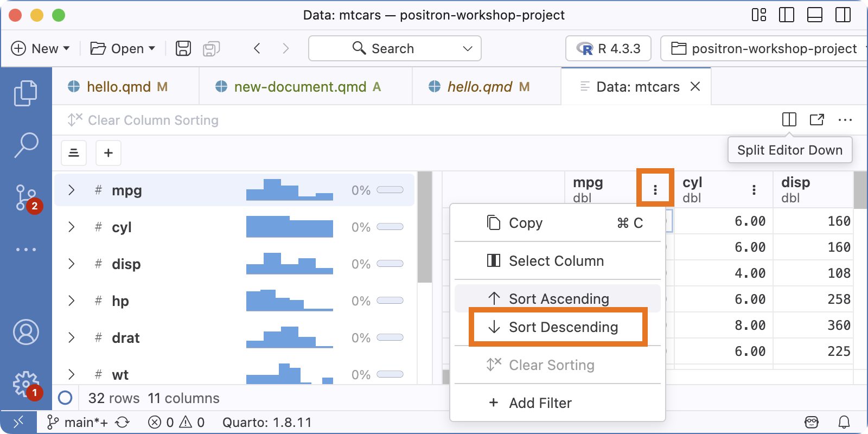Switch to the first hello.qmd tab
The height and width of the screenshot is (434, 868).
point(126,86)
